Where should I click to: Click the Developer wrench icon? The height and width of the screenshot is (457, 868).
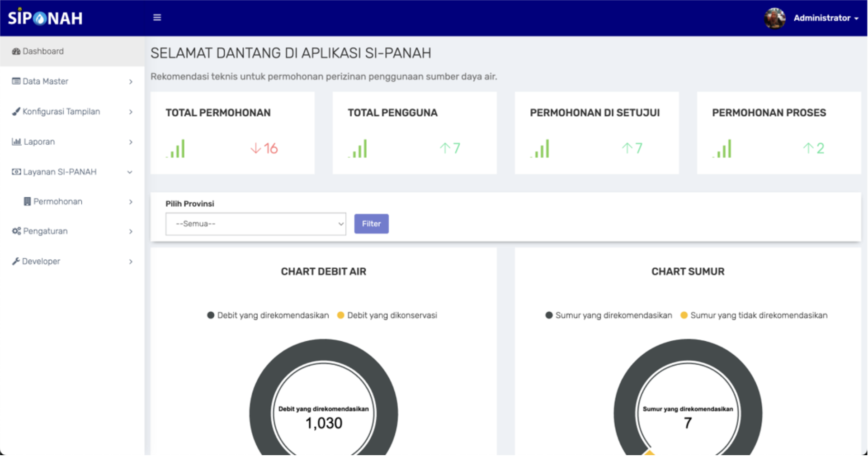(16, 261)
